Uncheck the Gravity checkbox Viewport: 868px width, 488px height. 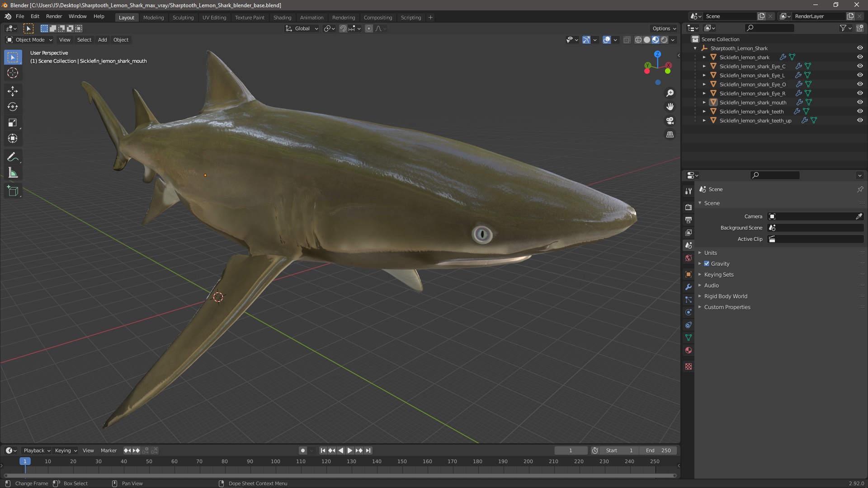(707, 264)
